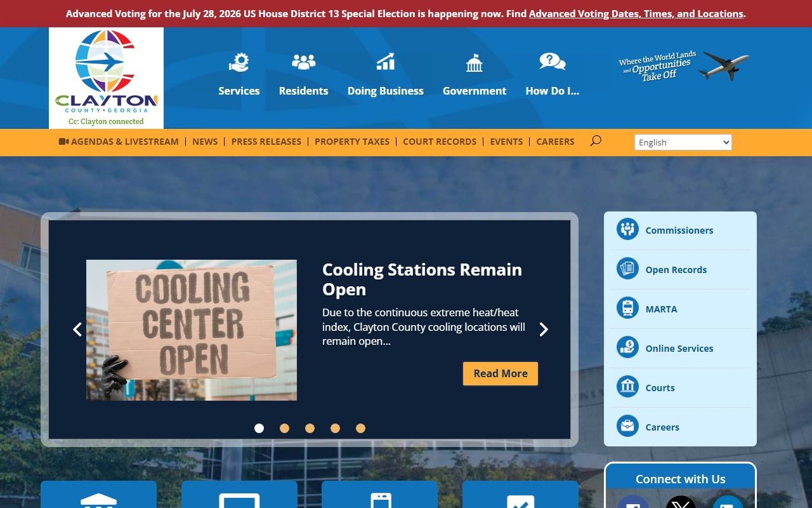Open the Online Services quick link text
The width and height of the screenshot is (812, 508).
679,349
